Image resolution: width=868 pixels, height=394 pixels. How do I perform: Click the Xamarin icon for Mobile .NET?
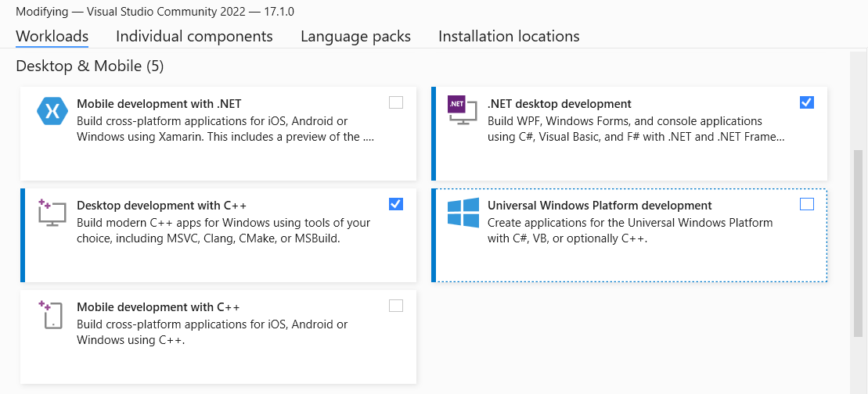point(52,111)
